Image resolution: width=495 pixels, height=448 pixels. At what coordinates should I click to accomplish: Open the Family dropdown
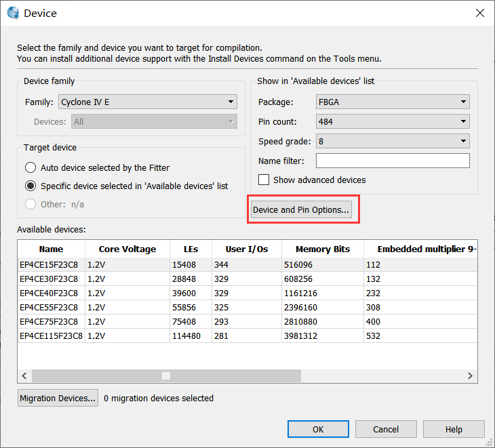[x=147, y=102]
